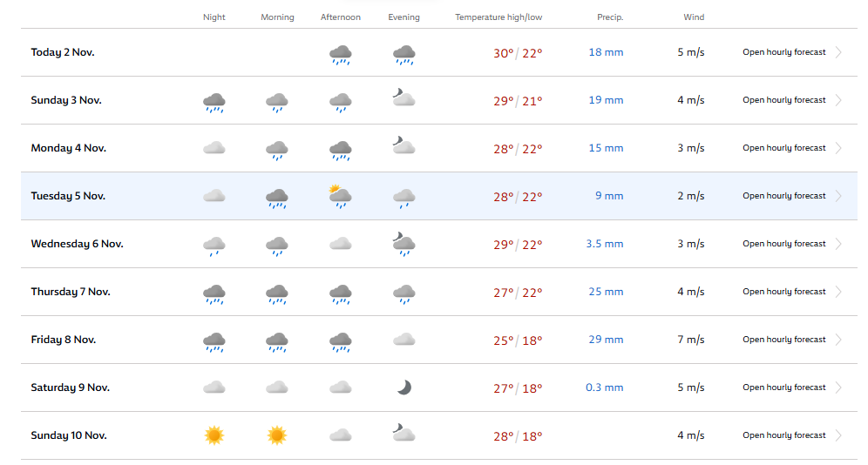Open hourly forecast for Saturday 9 Nov.

(783, 387)
